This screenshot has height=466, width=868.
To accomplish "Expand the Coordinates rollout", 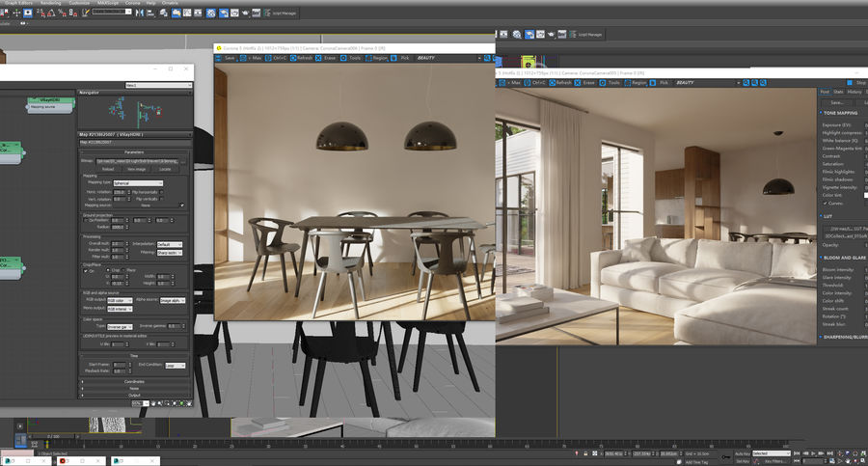I will [x=134, y=382].
